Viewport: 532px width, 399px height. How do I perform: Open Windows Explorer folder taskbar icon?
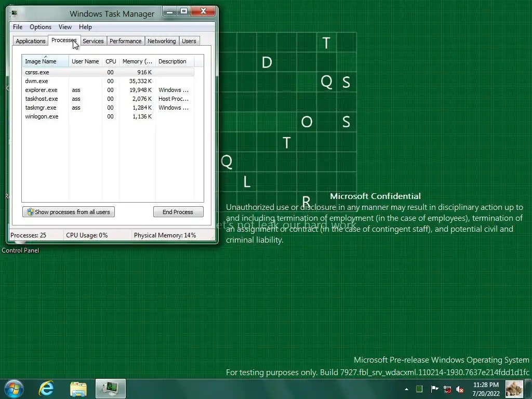pyautogui.click(x=78, y=389)
